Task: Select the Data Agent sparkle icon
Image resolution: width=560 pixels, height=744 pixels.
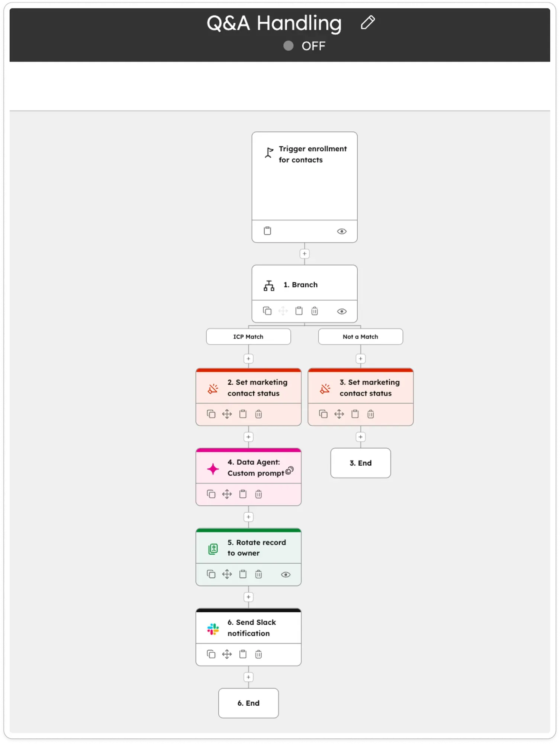Action: point(212,469)
